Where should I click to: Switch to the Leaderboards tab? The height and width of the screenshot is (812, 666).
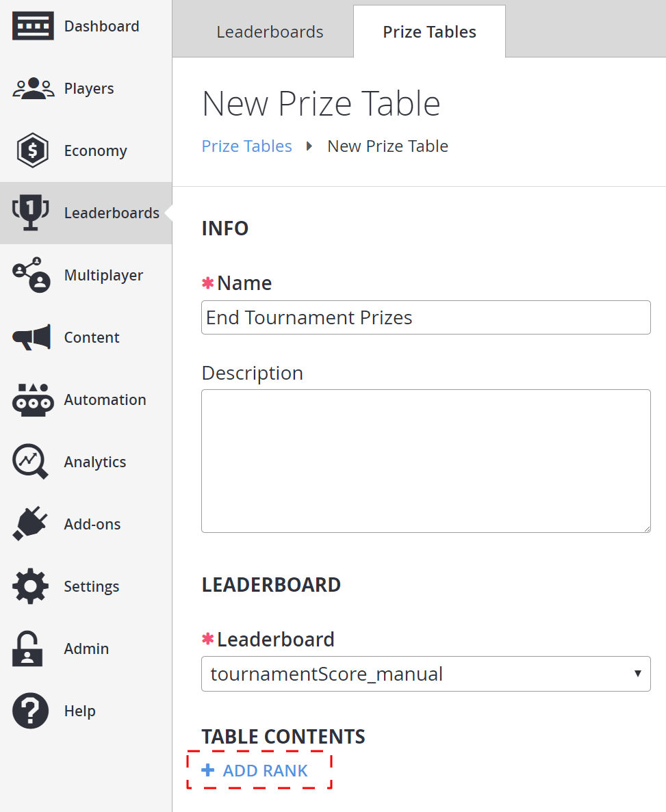(270, 31)
